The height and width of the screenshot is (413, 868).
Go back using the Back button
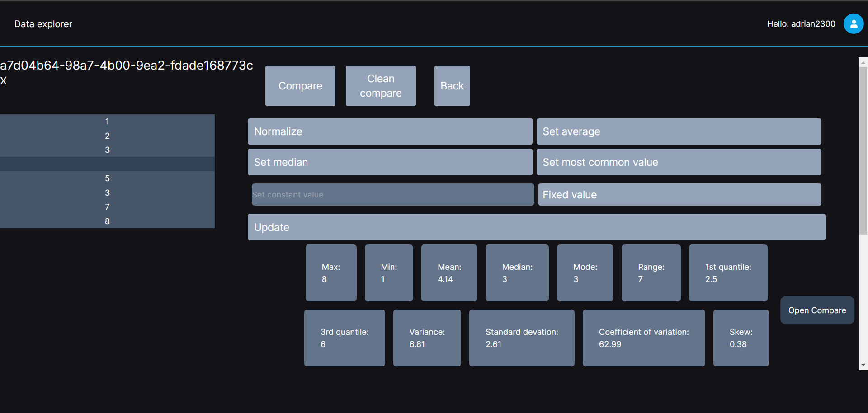(452, 86)
